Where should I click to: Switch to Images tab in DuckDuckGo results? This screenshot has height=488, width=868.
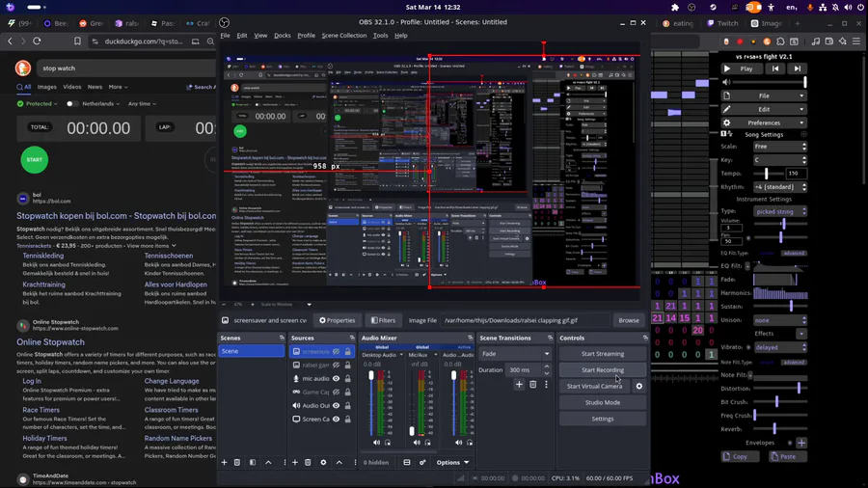(46, 87)
